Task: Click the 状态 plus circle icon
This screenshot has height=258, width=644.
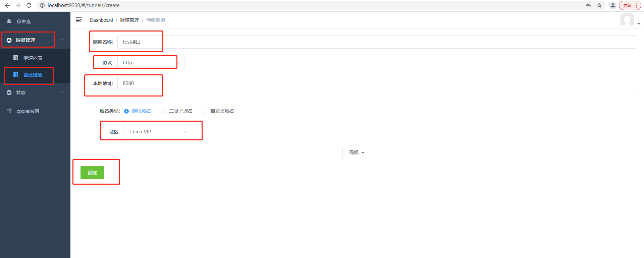Action: [9, 92]
